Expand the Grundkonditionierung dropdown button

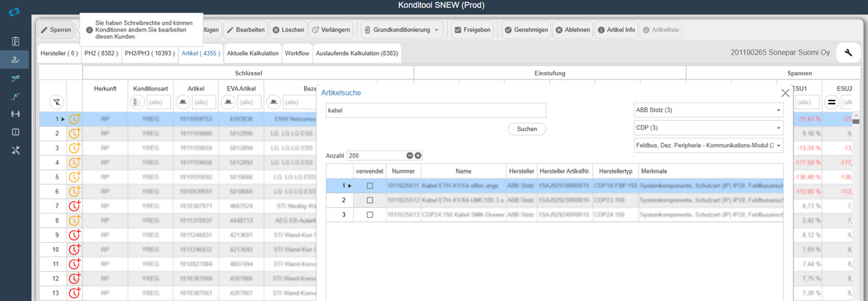[403, 29]
